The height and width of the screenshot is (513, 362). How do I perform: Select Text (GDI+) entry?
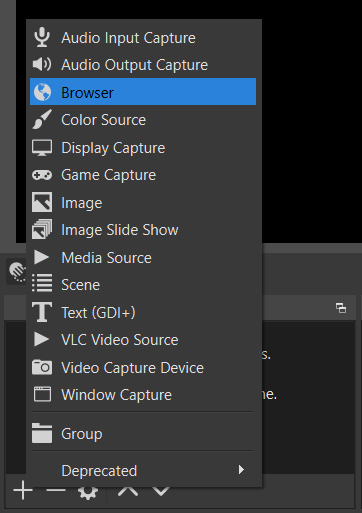point(143,312)
